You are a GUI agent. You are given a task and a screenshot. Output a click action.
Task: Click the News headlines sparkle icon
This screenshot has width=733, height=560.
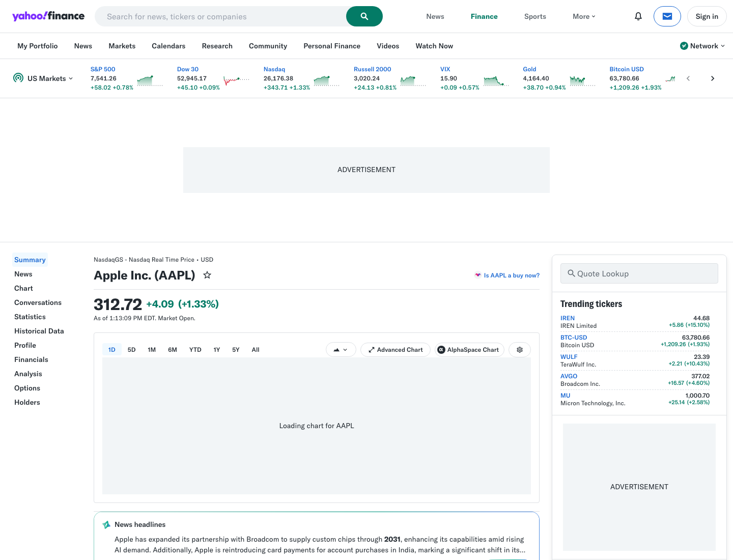[x=106, y=525]
